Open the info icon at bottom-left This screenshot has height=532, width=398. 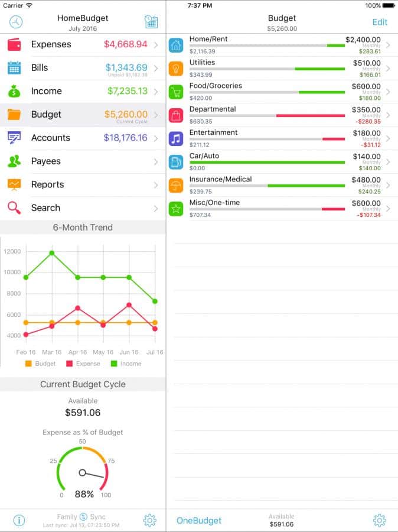click(x=19, y=520)
